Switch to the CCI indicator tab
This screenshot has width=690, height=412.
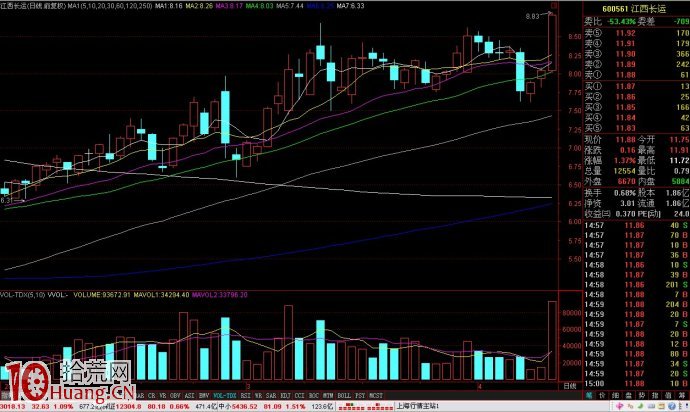pos(300,396)
